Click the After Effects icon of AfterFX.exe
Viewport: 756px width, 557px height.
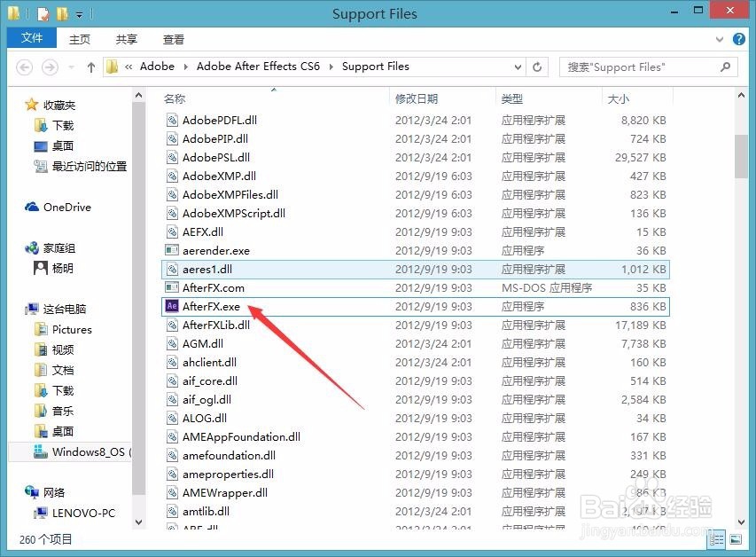(x=172, y=307)
